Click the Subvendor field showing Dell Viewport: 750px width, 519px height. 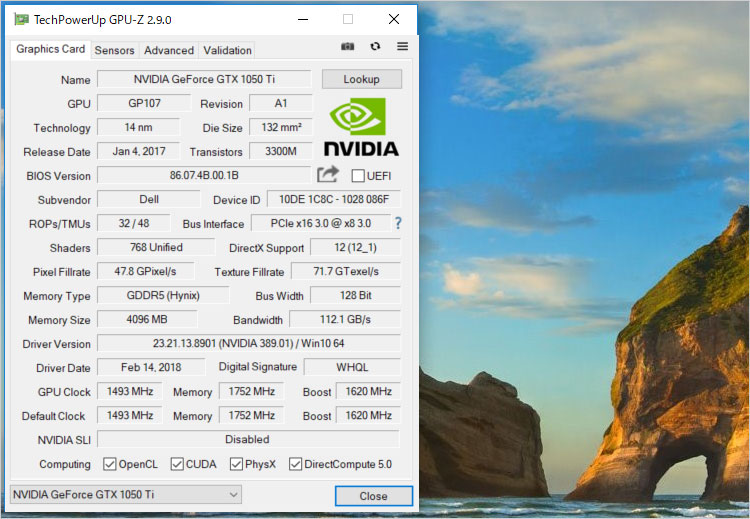click(149, 199)
